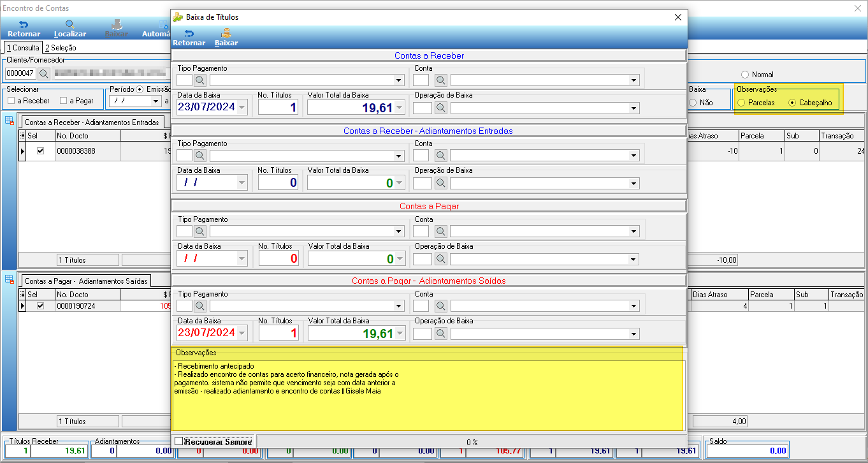868x463 pixels.
Task: Uncheck Sel box for document 0000038388
Action: pos(40,151)
